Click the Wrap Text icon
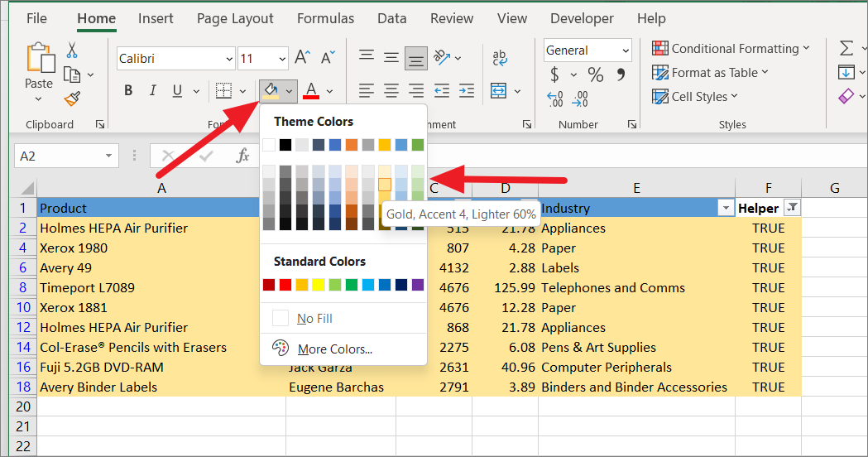868x457 pixels. click(499, 57)
